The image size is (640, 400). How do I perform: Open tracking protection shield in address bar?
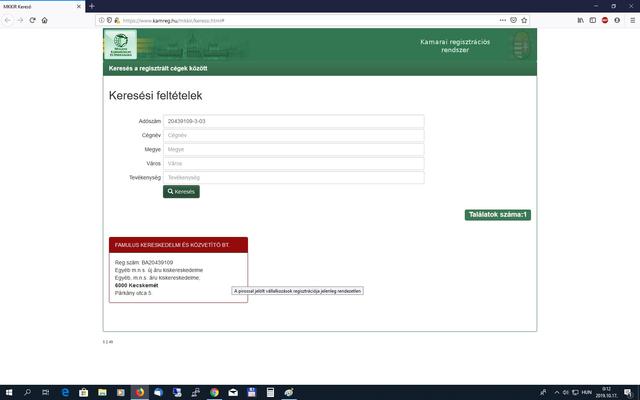(109, 20)
